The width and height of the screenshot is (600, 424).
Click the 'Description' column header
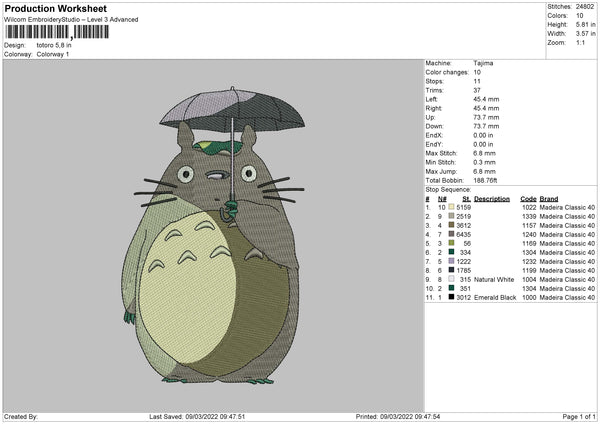[x=492, y=199]
